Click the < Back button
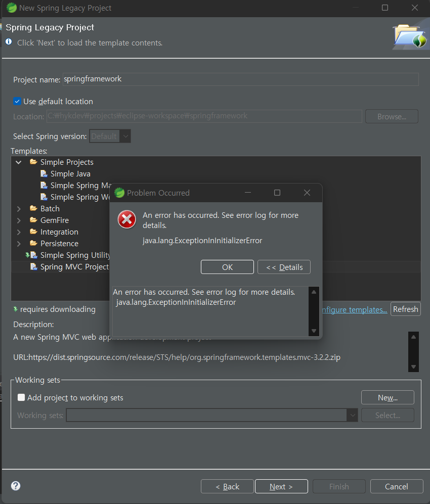Viewport: 430px width, 504px height. pos(227,486)
